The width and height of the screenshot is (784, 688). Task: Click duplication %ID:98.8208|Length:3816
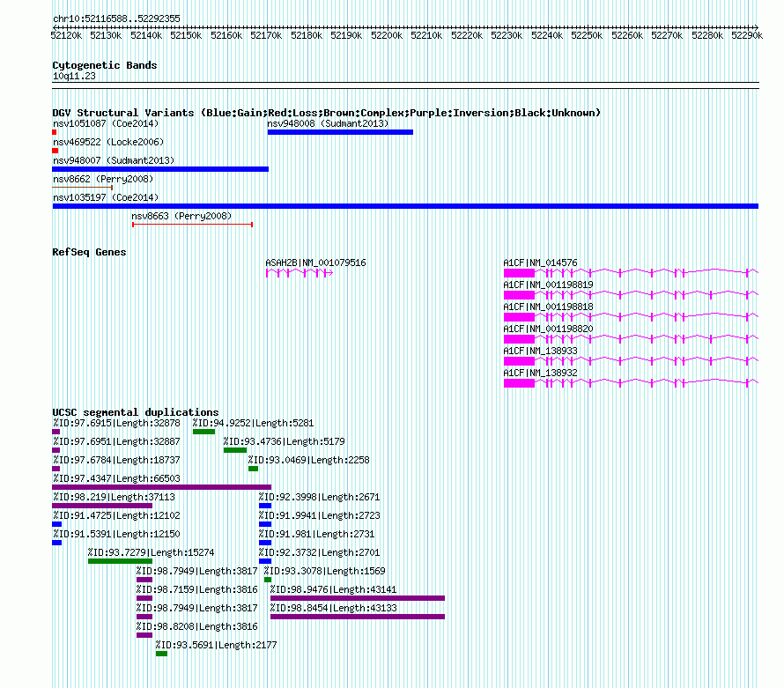[x=197, y=626]
